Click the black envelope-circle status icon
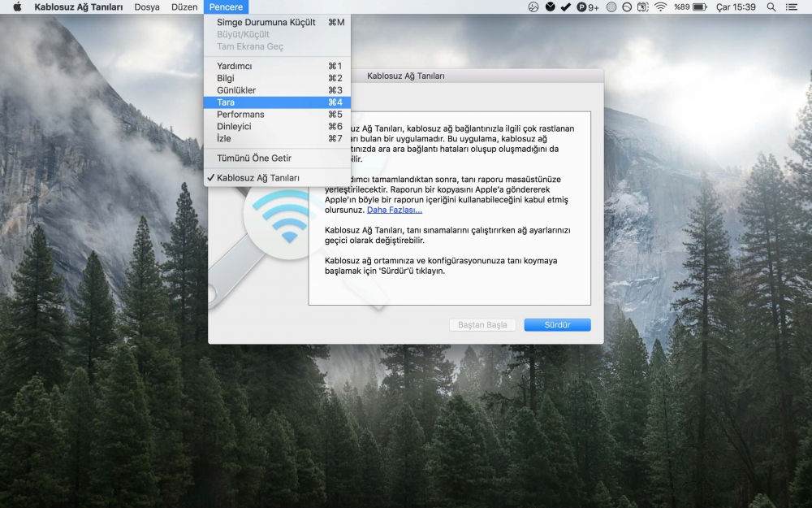This screenshot has width=812, height=508. pyautogui.click(x=551, y=7)
